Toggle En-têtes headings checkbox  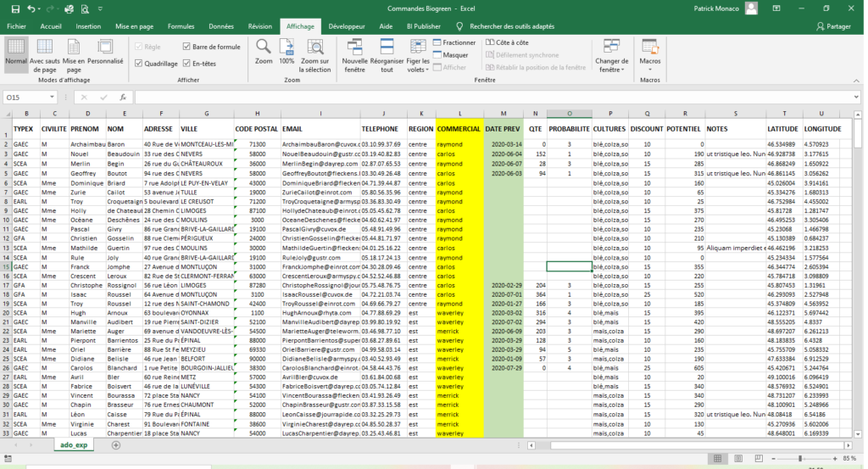pyautogui.click(x=186, y=63)
